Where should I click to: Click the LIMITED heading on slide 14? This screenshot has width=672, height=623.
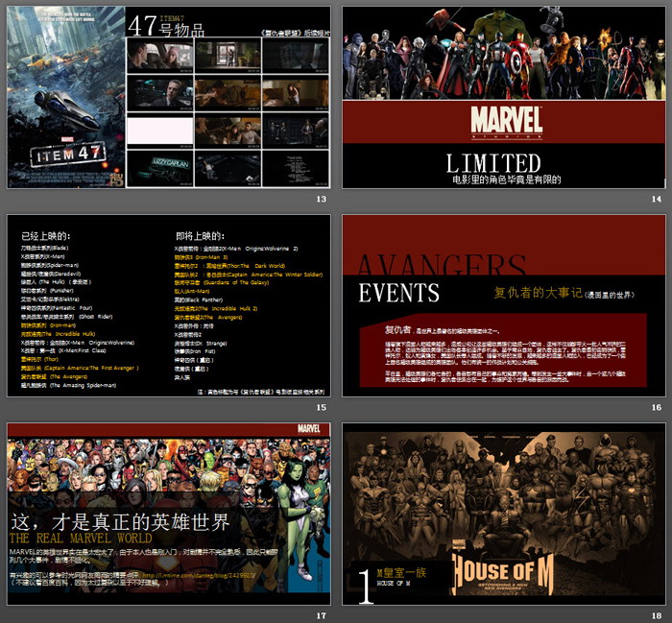(493, 163)
